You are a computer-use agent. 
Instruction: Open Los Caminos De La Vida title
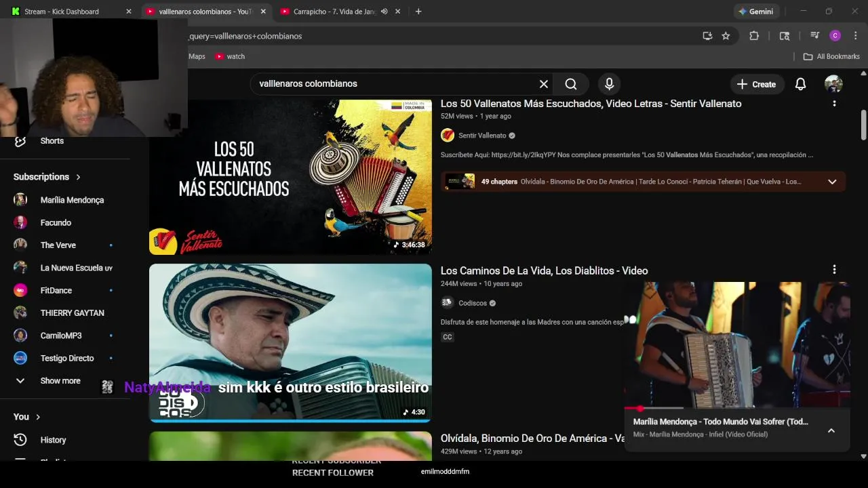(544, 270)
